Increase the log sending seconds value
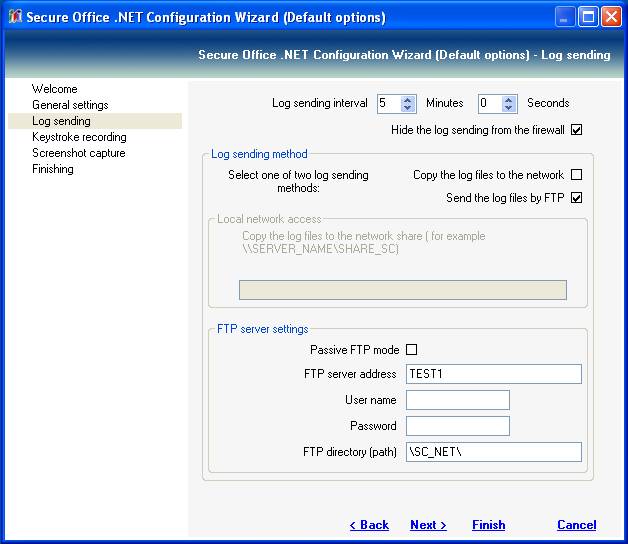Viewport: 628px width, 544px height. [509, 99]
